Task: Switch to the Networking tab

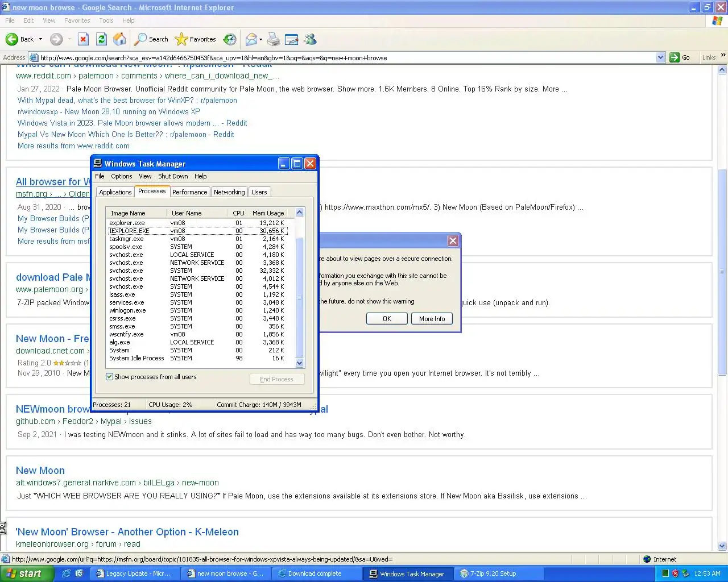Action: tap(229, 192)
